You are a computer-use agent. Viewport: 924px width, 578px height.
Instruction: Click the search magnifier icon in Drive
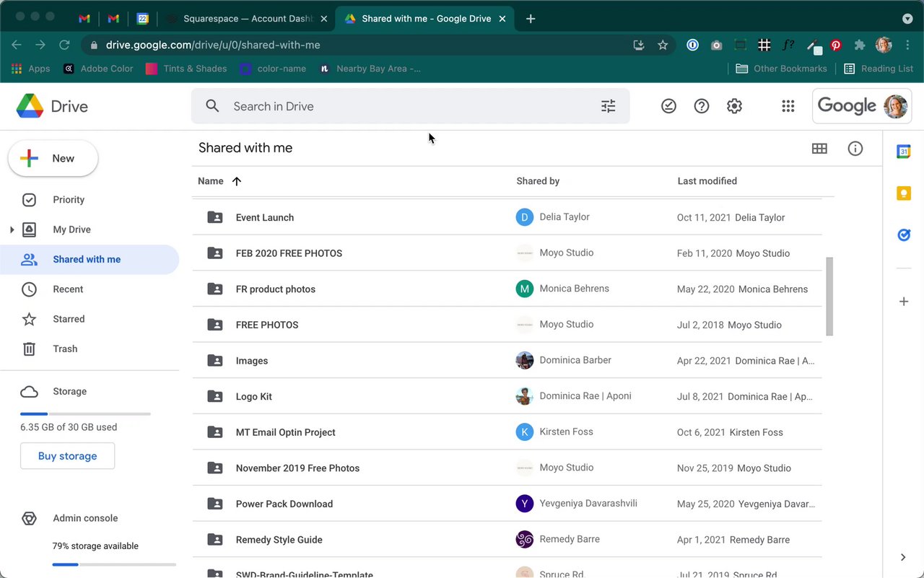(x=212, y=106)
